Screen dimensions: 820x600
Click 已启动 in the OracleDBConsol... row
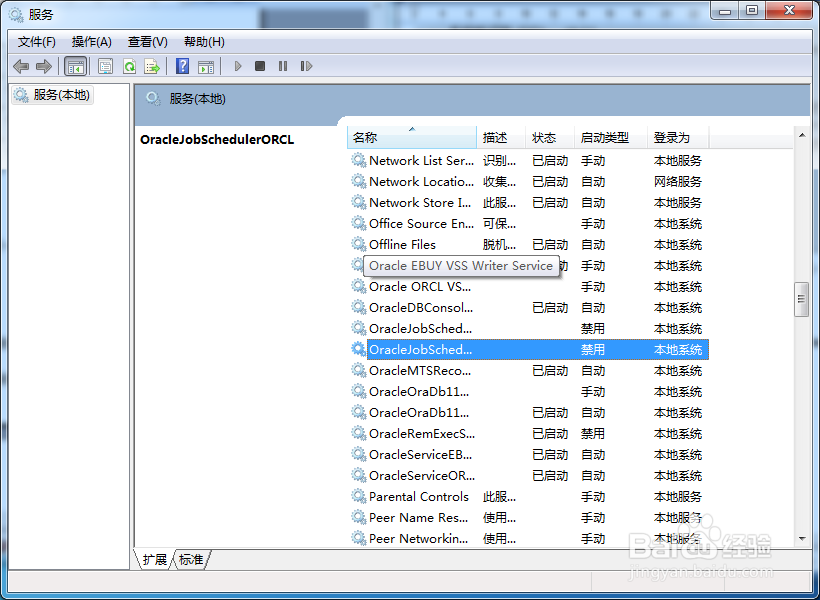coord(550,308)
